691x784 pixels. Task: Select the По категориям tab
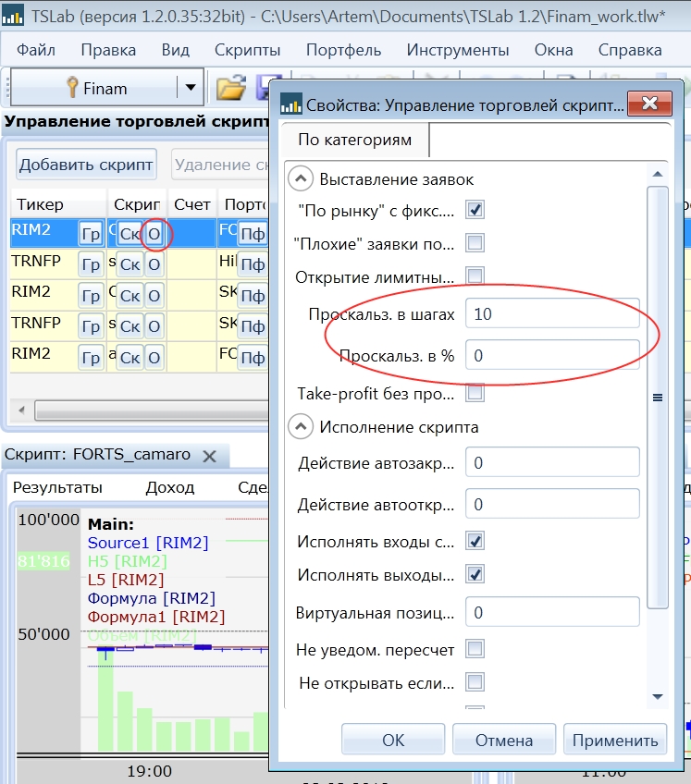354,141
